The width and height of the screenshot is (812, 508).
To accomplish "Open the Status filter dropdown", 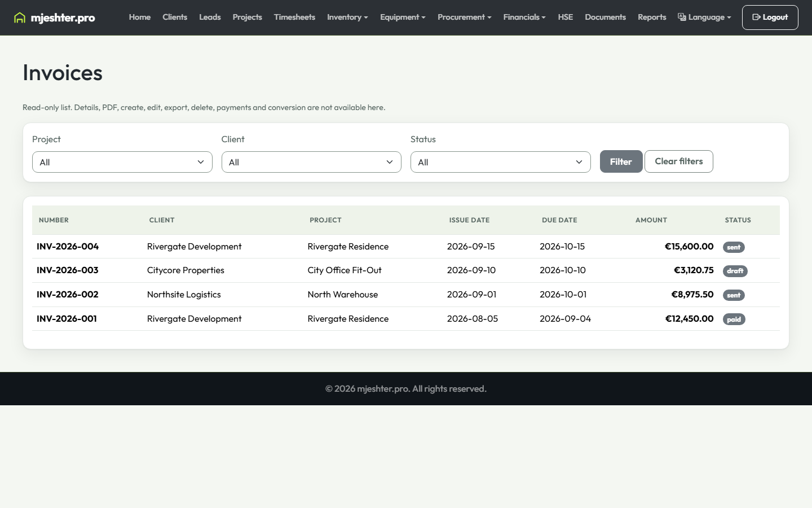I will point(501,162).
